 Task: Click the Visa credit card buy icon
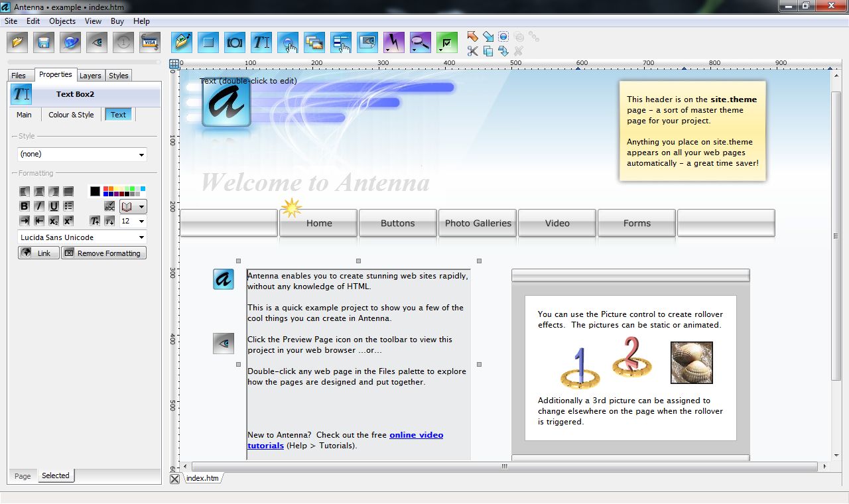click(x=150, y=42)
